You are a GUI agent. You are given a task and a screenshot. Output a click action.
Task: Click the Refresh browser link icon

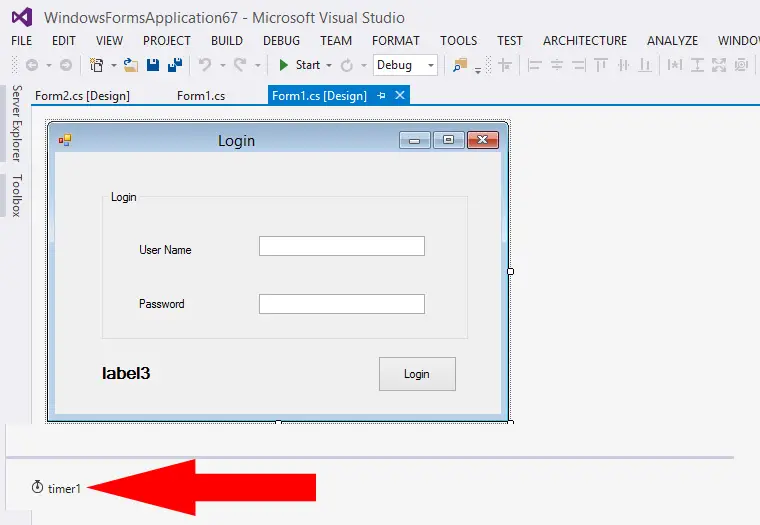point(347,65)
